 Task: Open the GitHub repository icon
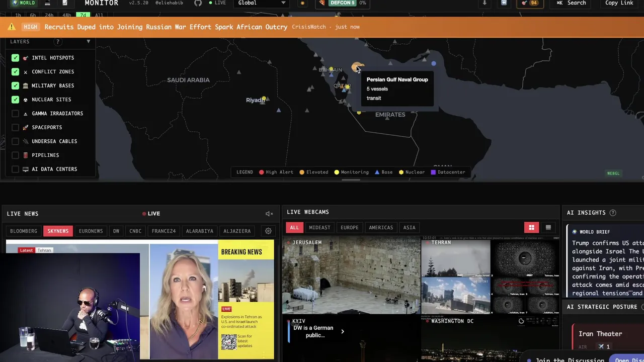point(198,3)
